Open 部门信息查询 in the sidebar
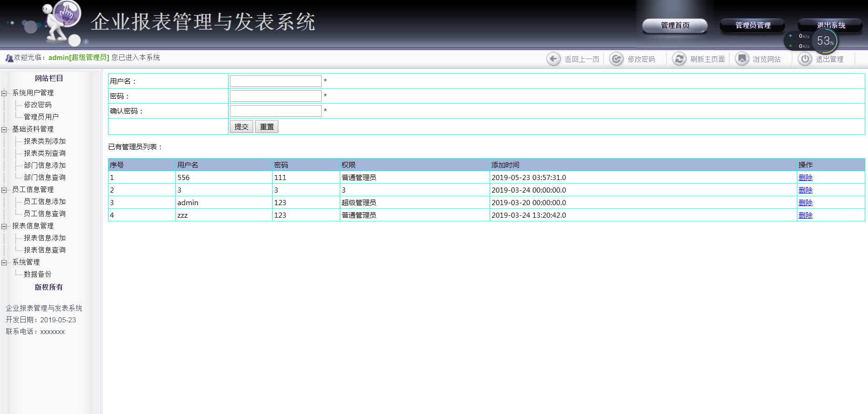This screenshot has width=868, height=414. coord(45,177)
